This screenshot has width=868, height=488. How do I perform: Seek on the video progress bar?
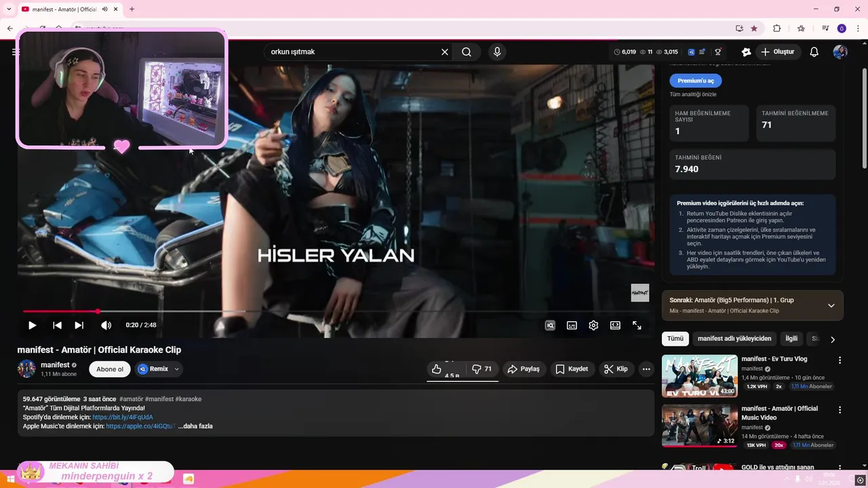(x=335, y=311)
